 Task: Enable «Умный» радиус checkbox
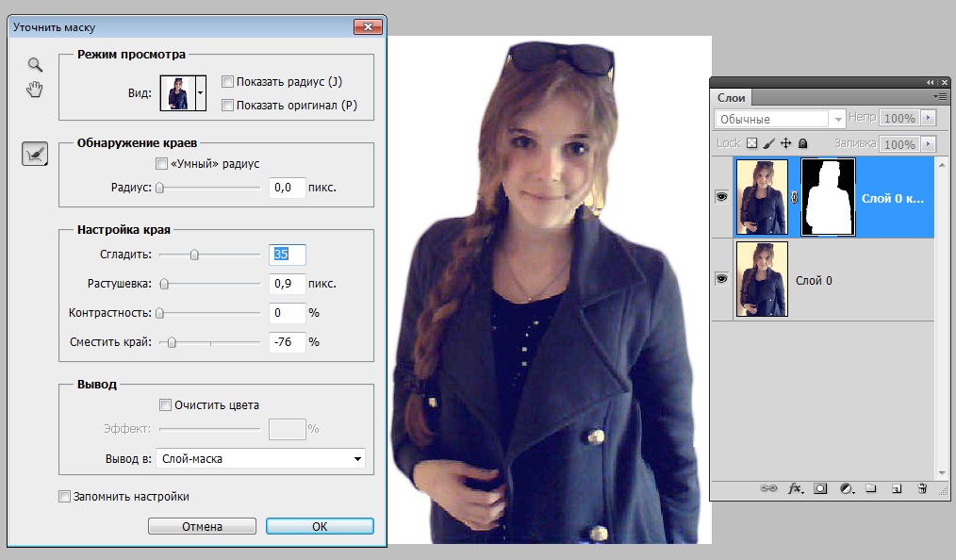[x=161, y=163]
